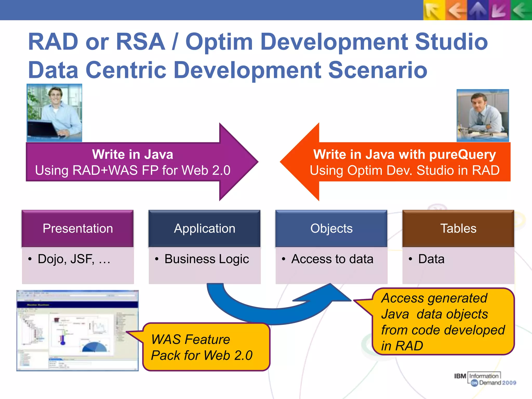Image resolution: width=532 pixels, height=399 pixels.
Task: Select the purple Write in Java arrow
Action: click(x=132, y=162)
